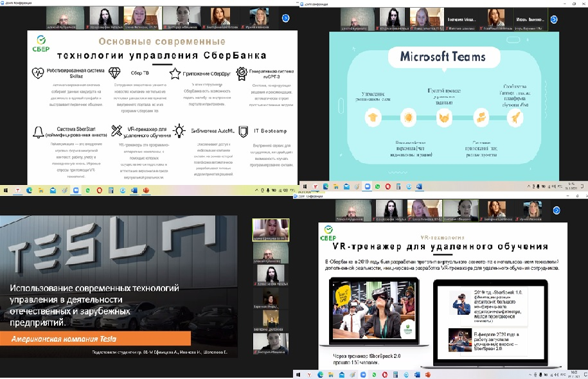
Task: Click the diamond icon next to Сбер ТВ
Action: click(x=114, y=73)
